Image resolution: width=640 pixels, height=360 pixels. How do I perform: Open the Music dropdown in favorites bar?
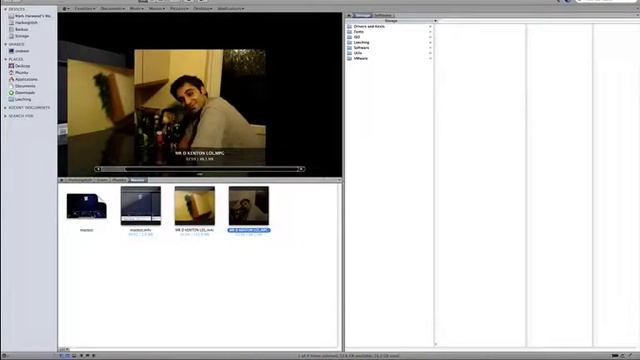point(136,9)
